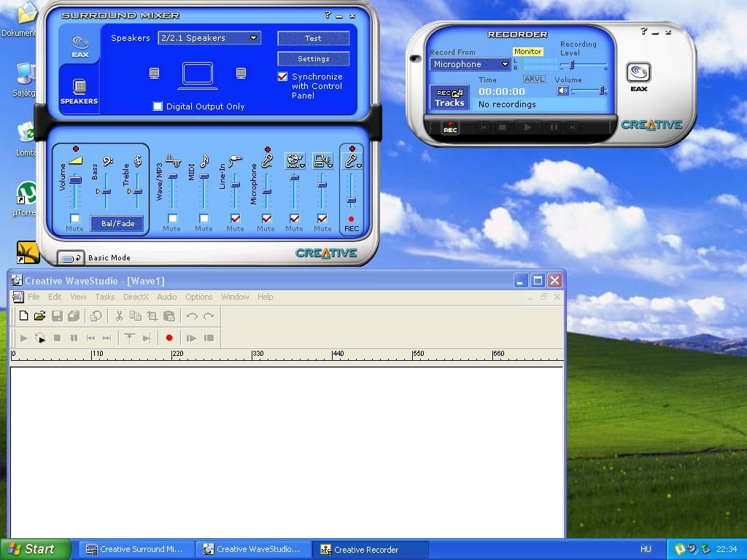The image size is (747, 560).
Task: Click the Monitor button in Recorder
Action: click(x=528, y=52)
